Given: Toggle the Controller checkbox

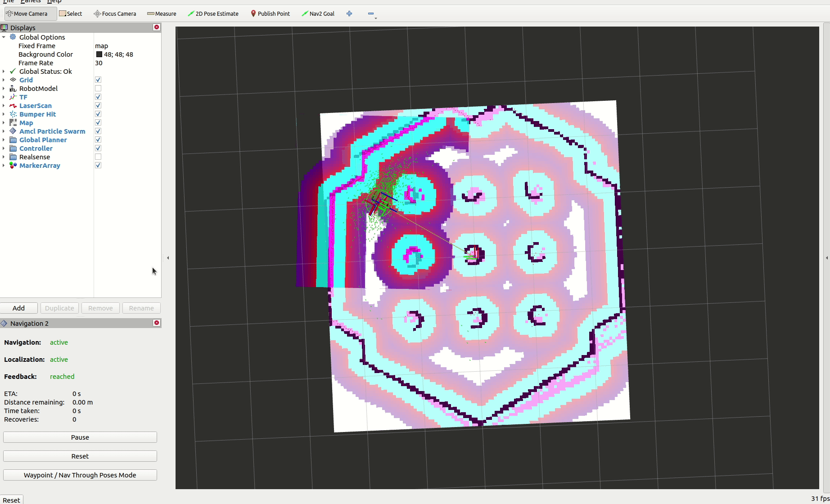Looking at the screenshot, I should click(98, 148).
